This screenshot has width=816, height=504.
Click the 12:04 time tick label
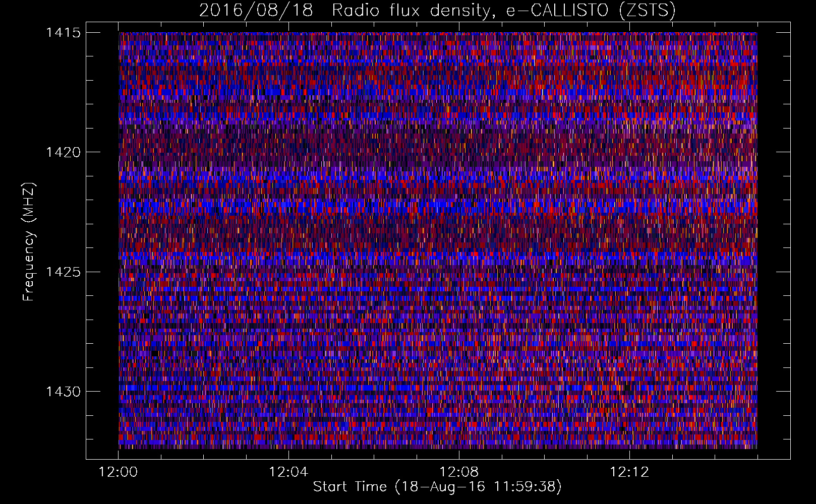click(288, 472)
